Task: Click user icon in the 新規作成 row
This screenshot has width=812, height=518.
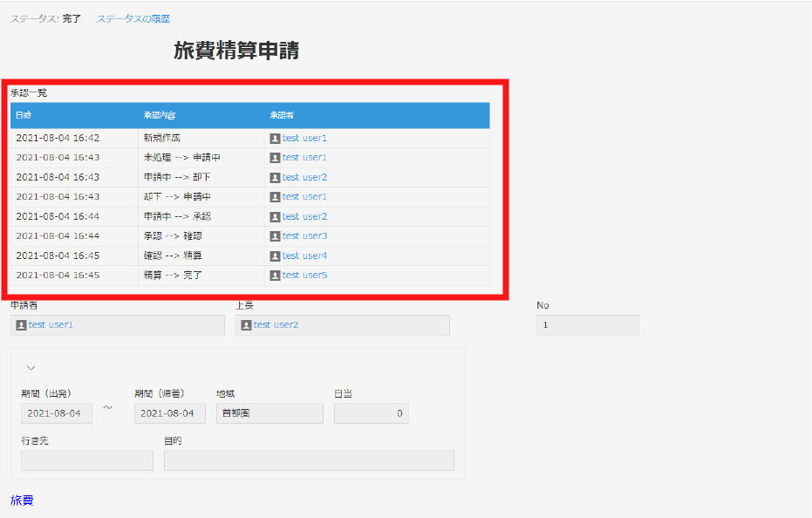Action: click(x=275, y=138)
